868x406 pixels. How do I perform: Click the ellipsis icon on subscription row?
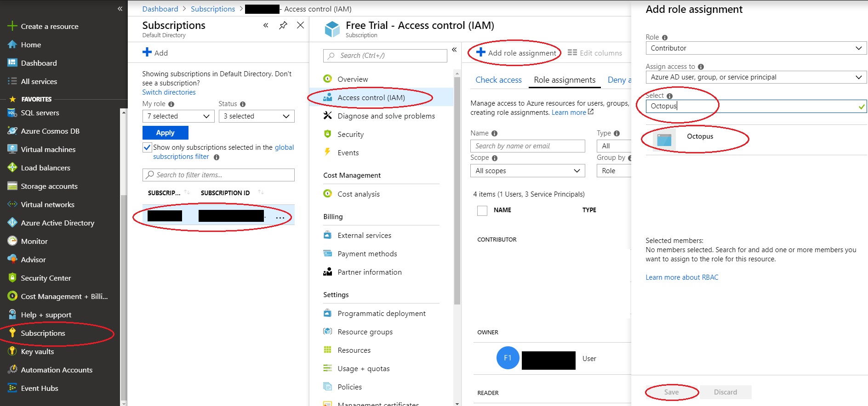[280, 217]
